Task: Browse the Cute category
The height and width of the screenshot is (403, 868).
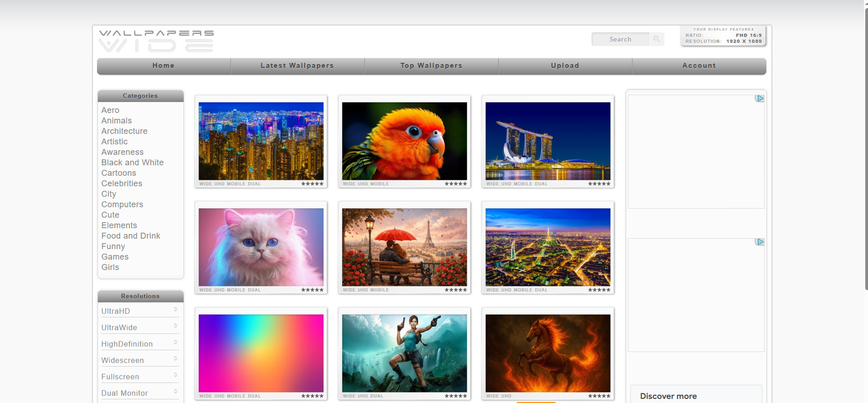Action: (110, 215)
